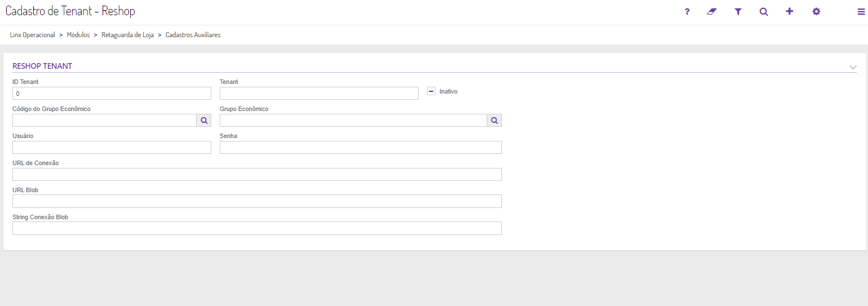Viewport: 868px width, 306px height.
Task: Add a new tenant with the plus icon
Action: point(790,11)
